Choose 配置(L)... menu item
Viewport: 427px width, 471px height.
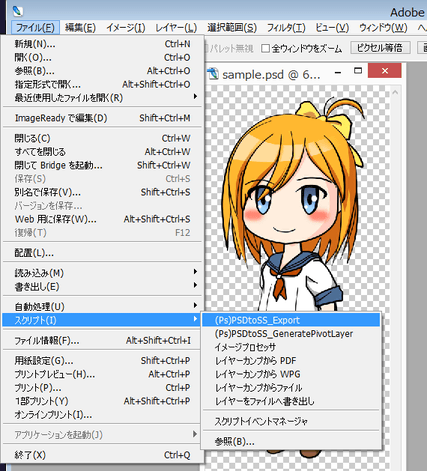pyautogui.click(x=102, y=253)
